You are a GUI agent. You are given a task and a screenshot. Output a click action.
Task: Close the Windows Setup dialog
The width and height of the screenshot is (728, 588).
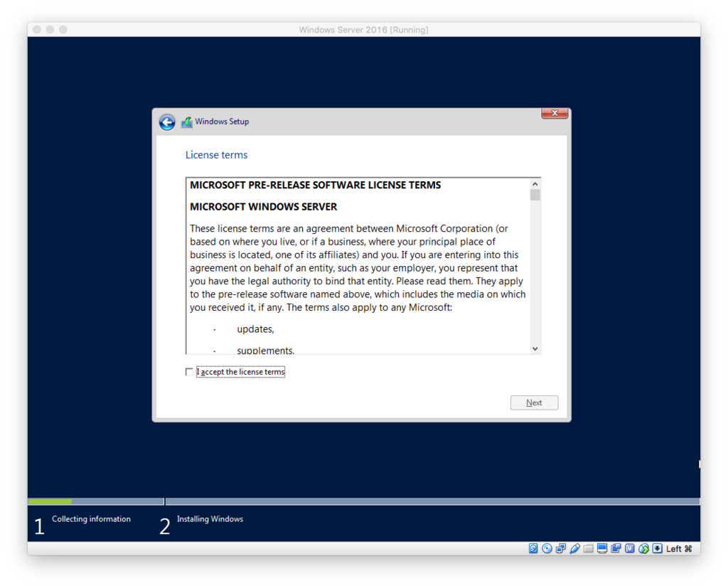[555, 113]
